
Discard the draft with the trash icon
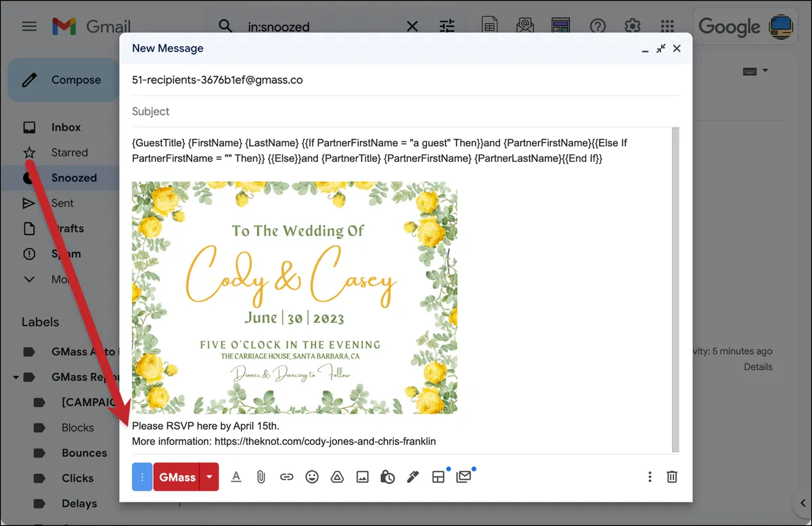pyautogui.click(x=672, y=477)
